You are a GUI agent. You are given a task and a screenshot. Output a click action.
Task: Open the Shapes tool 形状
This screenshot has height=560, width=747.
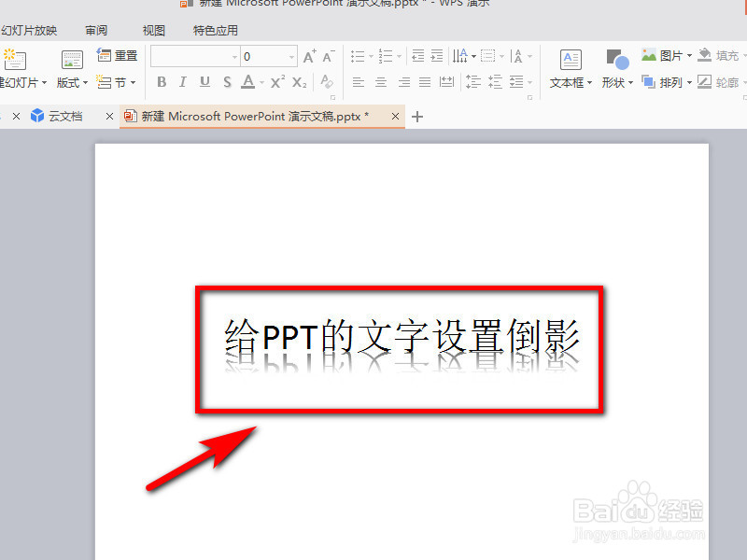[616, 67]
